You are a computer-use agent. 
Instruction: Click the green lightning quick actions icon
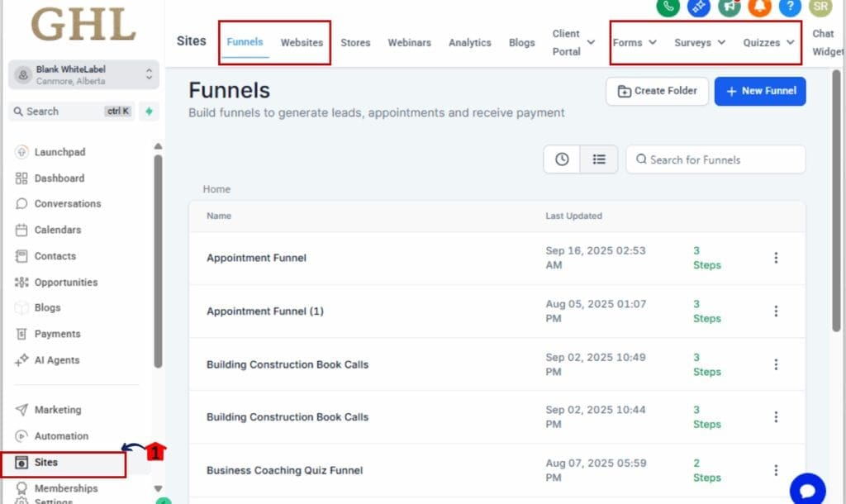point(149,112)
